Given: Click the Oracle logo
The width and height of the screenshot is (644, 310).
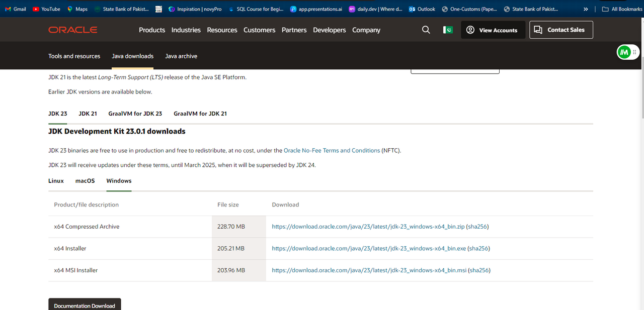Looking at the screenshot, I should 72,30.
